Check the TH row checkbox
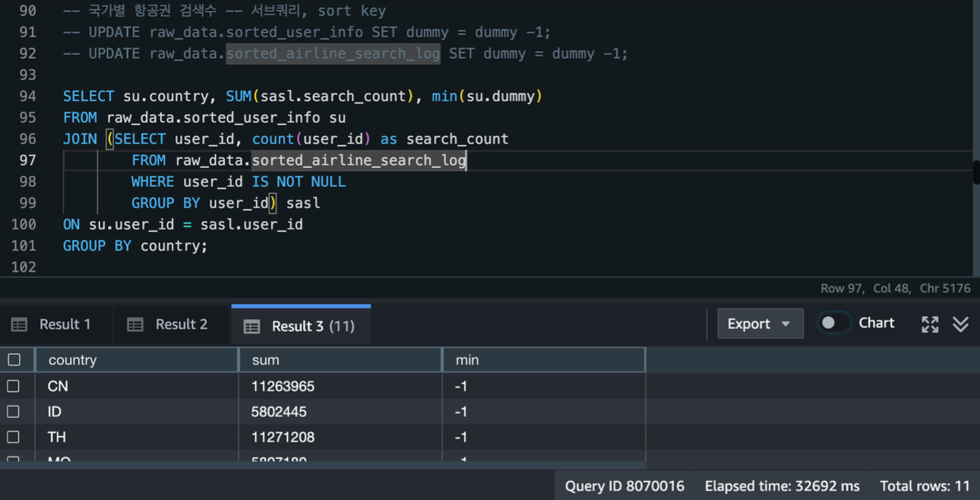Viewport: 980px width, 500px height. tap(14, 437)
